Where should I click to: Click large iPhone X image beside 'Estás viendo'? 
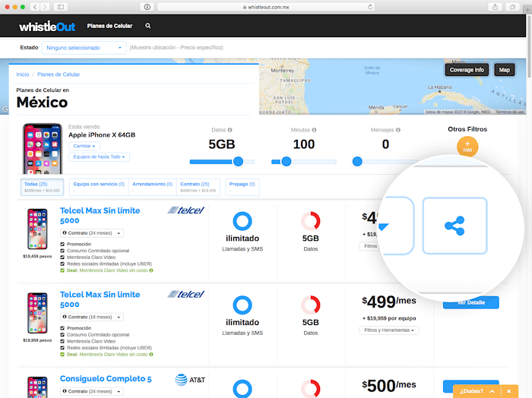click(x=43, y=149)
